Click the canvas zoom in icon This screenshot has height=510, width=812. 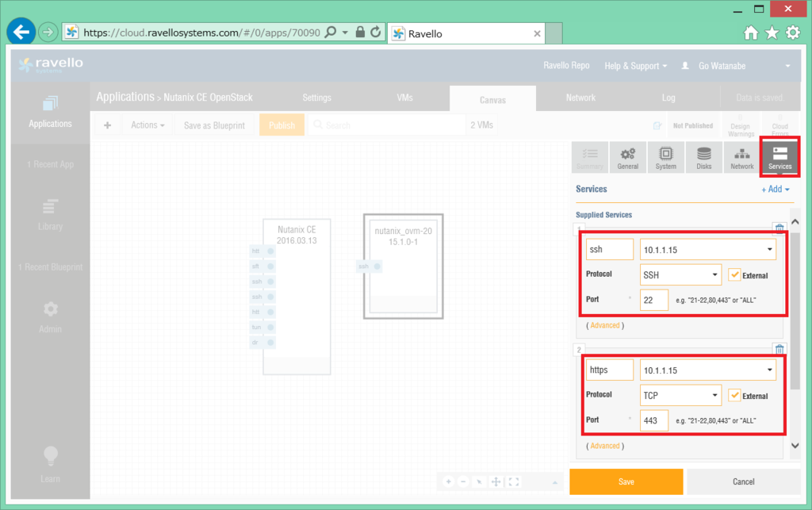(449, 481)
